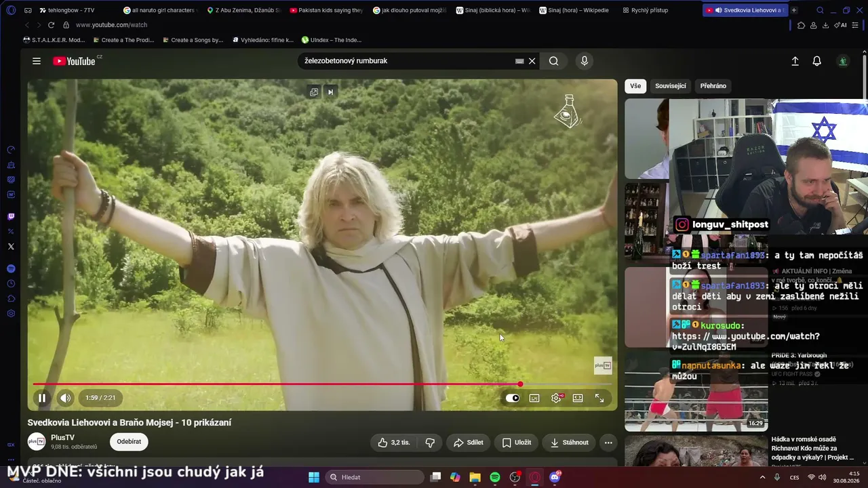Open the PlusTV channel avatar
Screen dimensions: 868x488
click(37, 442)
